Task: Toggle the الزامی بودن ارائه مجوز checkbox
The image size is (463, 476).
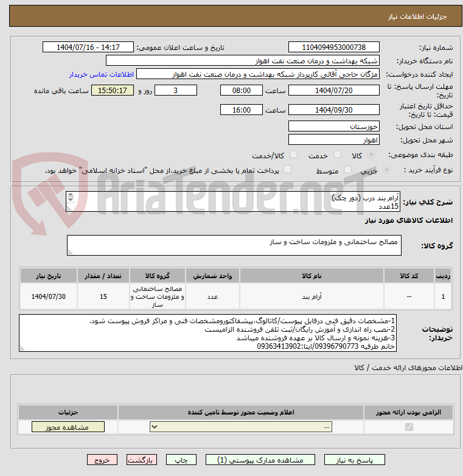Action: coord(409,427)
